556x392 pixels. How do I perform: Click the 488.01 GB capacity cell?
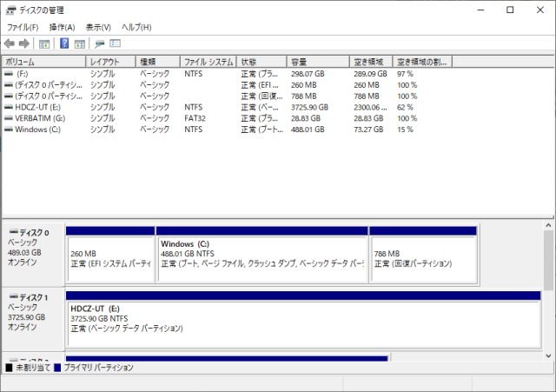point(308,130)
